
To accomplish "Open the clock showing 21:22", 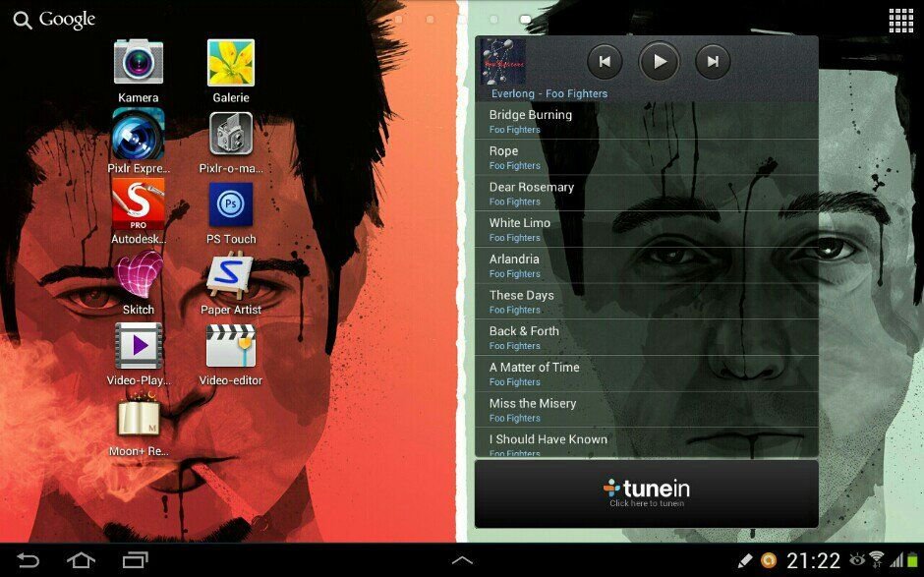I will coord(813,560).
